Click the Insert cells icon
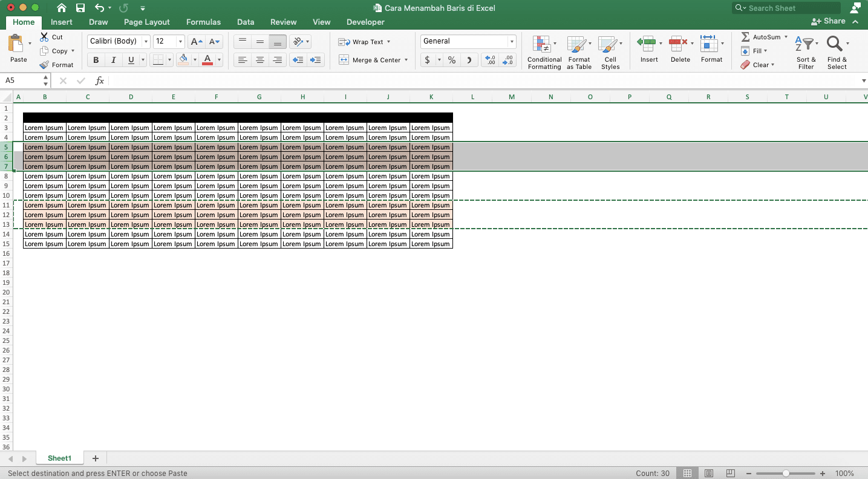868x479 pixels. (647, 43)
